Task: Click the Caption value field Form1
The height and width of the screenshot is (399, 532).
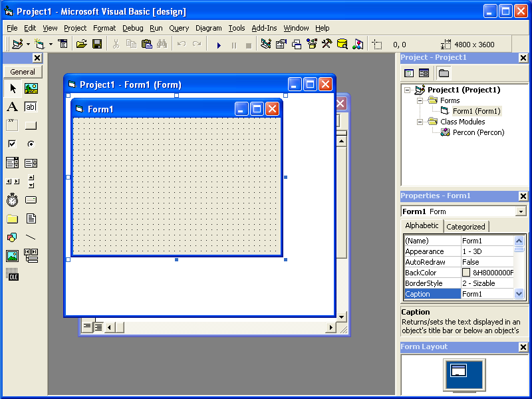Action: [x=487, y=294]
